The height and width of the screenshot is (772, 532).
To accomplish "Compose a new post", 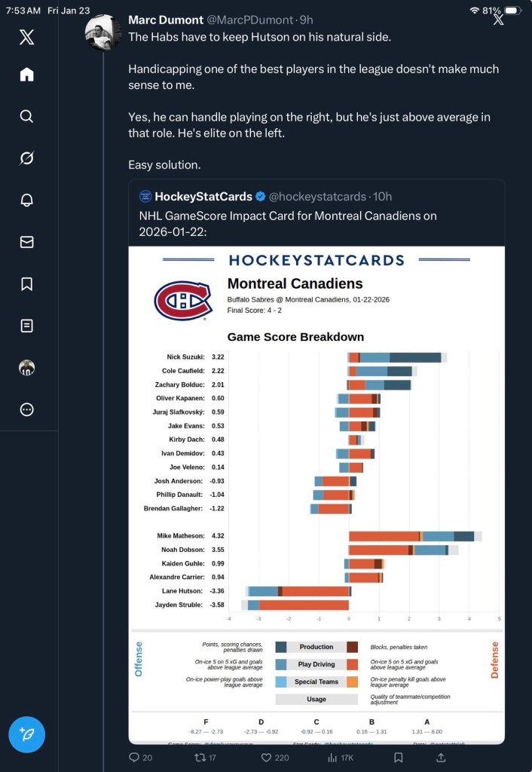I will pos(26,734).
